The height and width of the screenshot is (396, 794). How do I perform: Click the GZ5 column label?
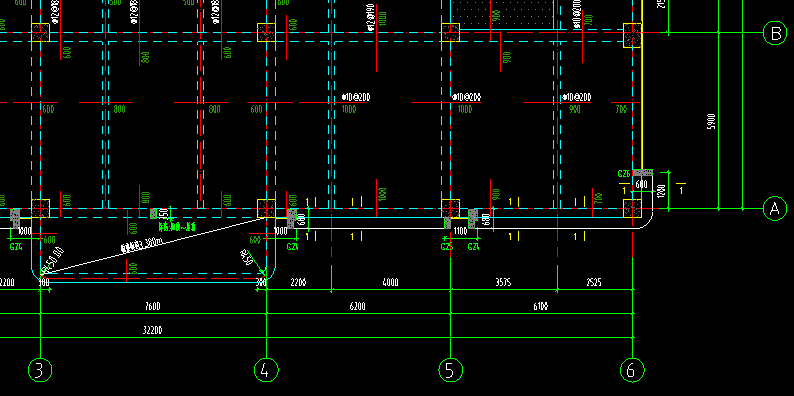[x=446, y=247]
